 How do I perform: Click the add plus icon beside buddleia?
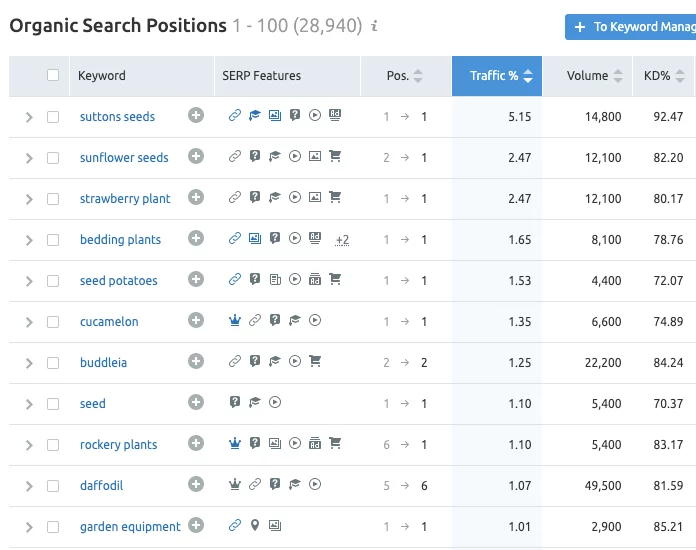196,362
